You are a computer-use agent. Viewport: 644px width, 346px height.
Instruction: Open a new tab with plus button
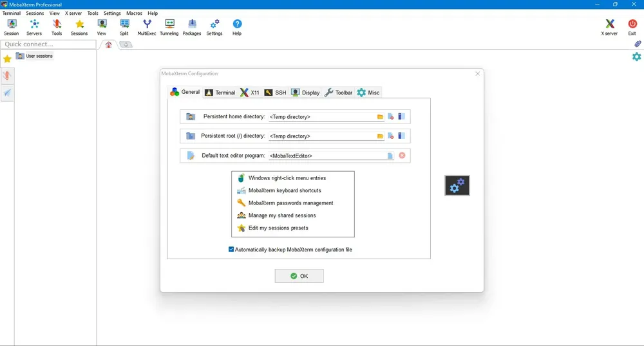[126, 44]
